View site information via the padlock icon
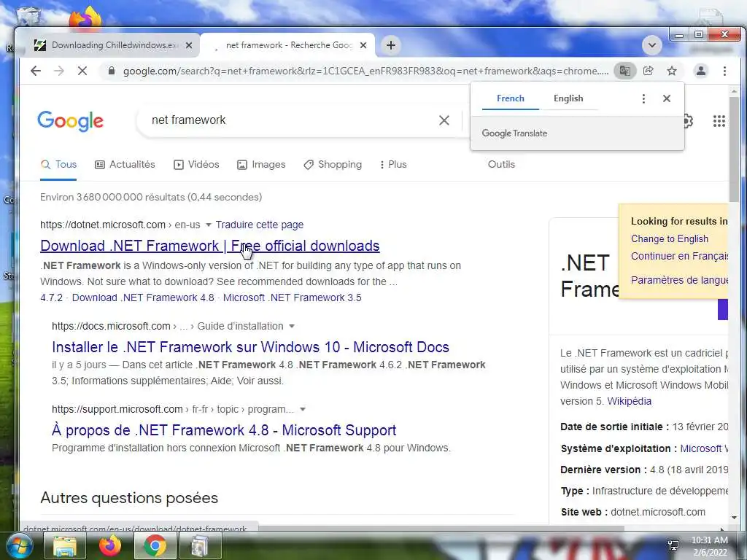Screen dimensions: 747x560 point(112,71)
